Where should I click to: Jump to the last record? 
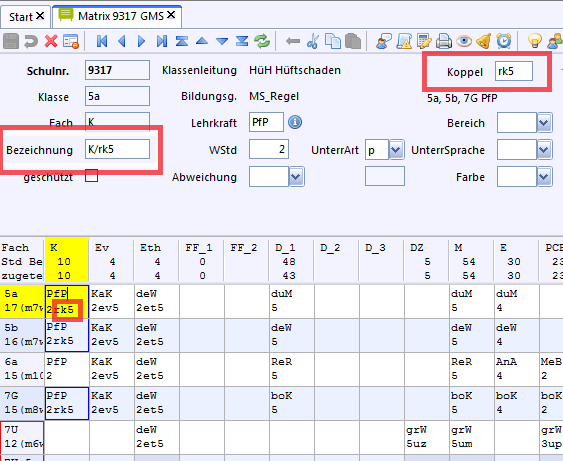point(162,41)
